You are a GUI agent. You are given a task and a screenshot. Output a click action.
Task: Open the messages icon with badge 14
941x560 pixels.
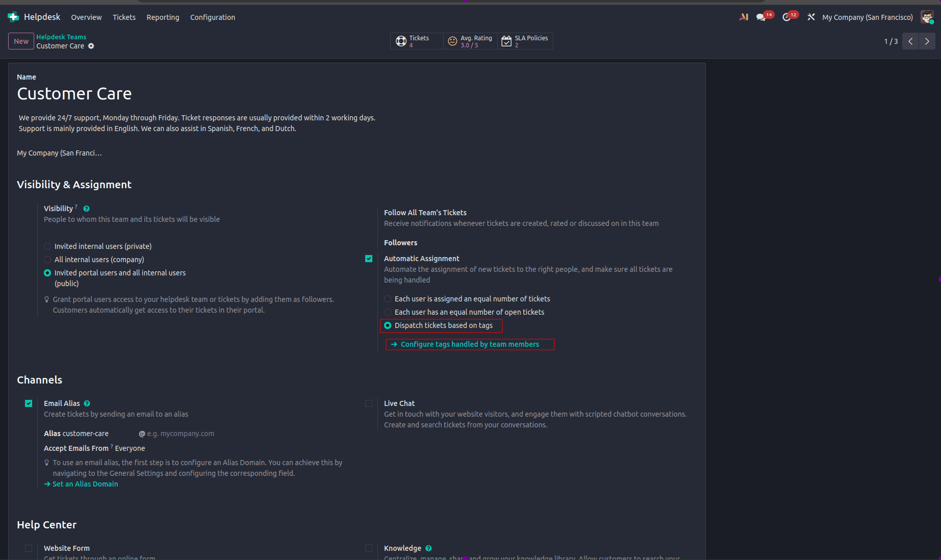[761, 17]
